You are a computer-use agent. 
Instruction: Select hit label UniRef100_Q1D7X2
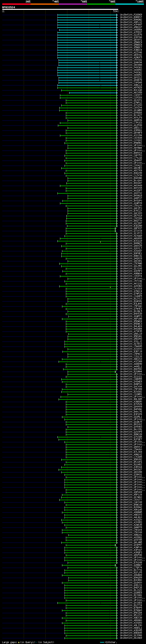tap(131, 193)
